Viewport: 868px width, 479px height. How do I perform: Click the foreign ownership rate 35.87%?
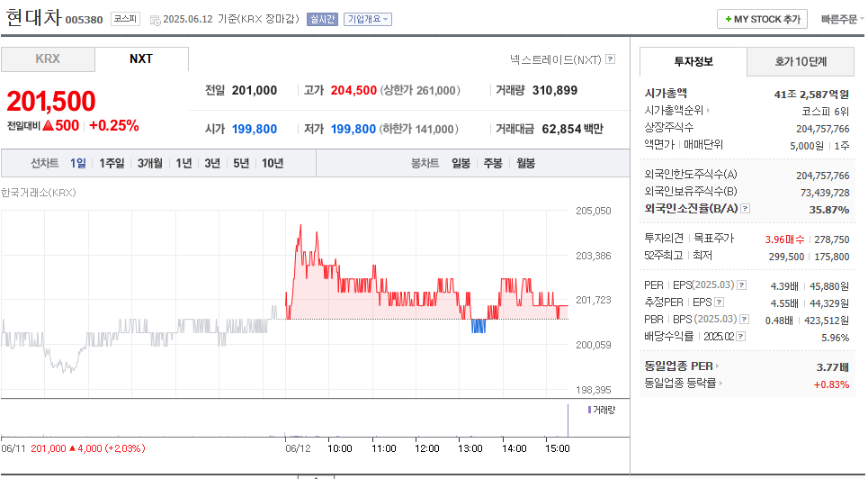pos(828,210)
